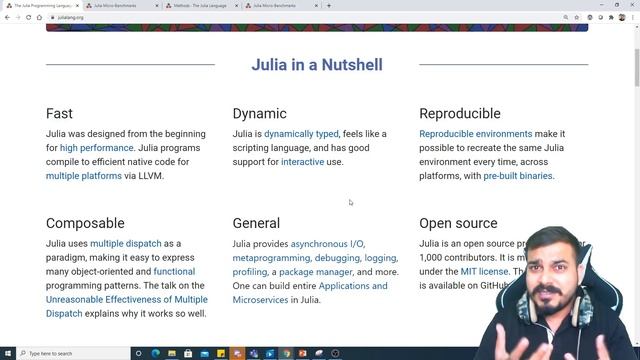
Task: Click the Type here to search box
Action: coord(73,353)
